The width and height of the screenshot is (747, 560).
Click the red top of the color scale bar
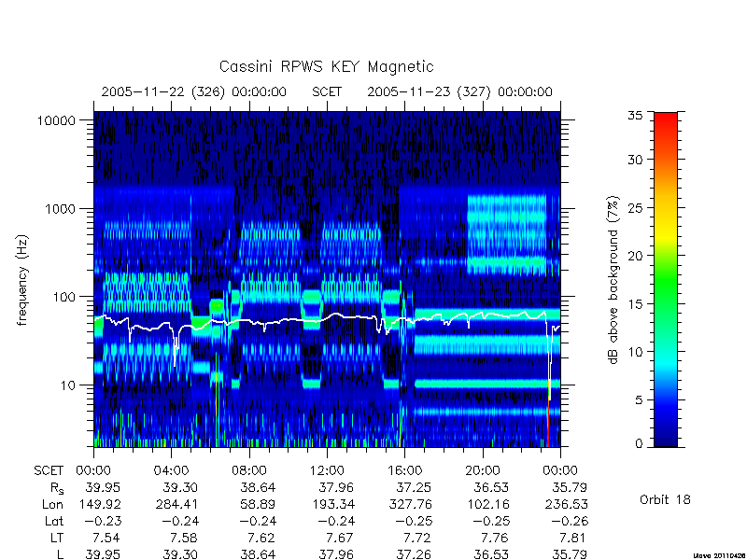pos(666,121)
